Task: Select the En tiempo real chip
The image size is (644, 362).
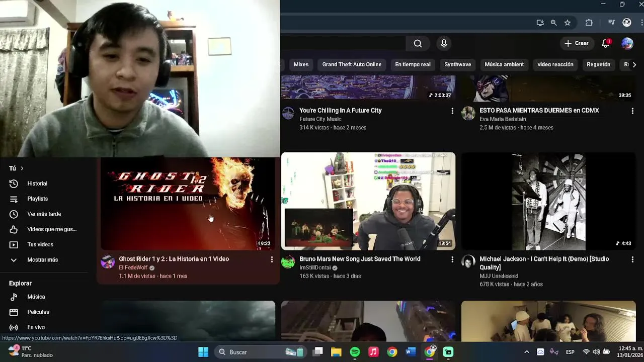Action: click(x=413, y=64)
